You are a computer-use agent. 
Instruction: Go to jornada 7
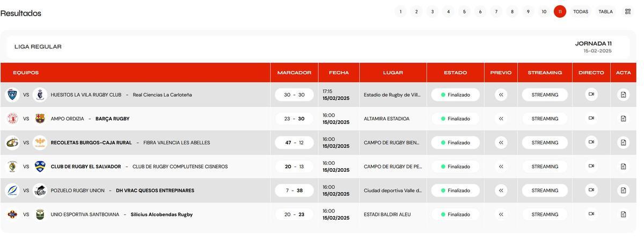[x=496, y=11]
